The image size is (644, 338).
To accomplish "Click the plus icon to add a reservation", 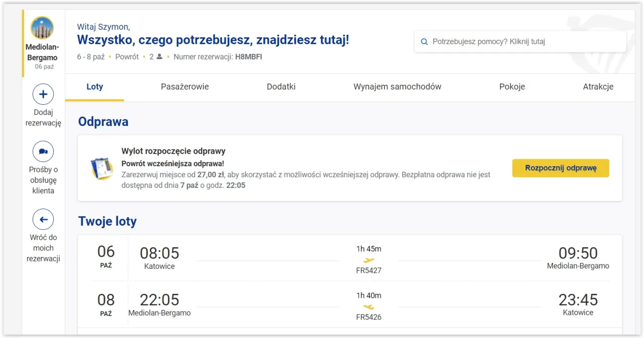I will pyautogui.click(x=43, y=94).
